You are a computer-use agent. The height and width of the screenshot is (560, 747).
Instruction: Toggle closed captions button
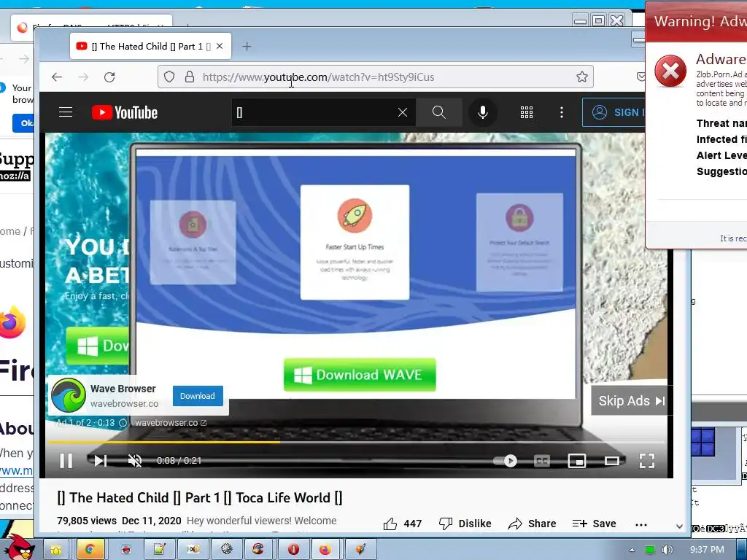(542, 461)
